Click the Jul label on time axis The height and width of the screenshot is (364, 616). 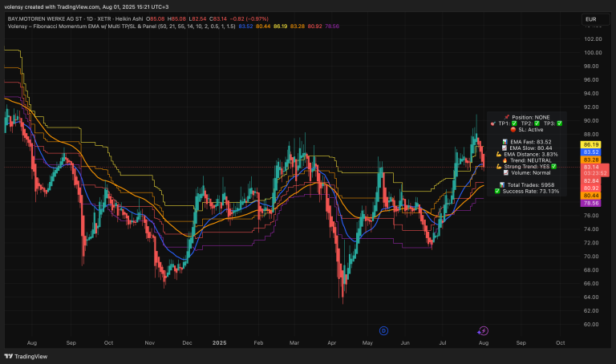coord(443,343)
